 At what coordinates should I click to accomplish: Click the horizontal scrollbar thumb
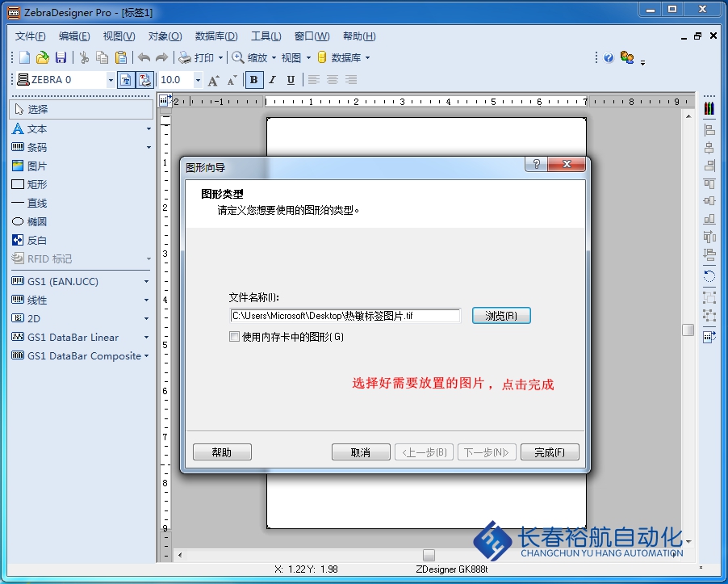429,555
